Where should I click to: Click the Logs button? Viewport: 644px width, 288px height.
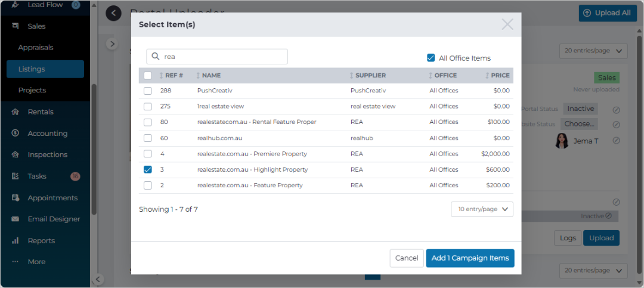pyautogui.click(x=568, y=239)
